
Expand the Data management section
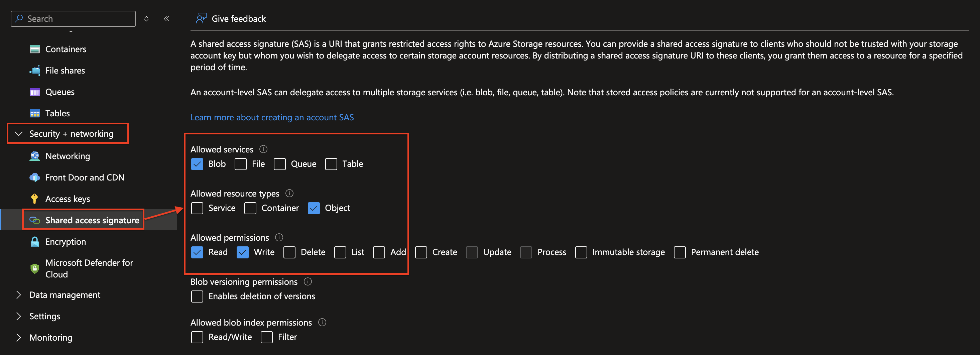tap(19, 295)
